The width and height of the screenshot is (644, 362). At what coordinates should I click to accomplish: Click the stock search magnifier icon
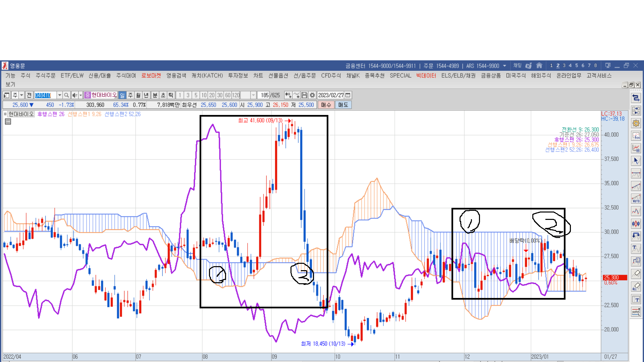66,95
